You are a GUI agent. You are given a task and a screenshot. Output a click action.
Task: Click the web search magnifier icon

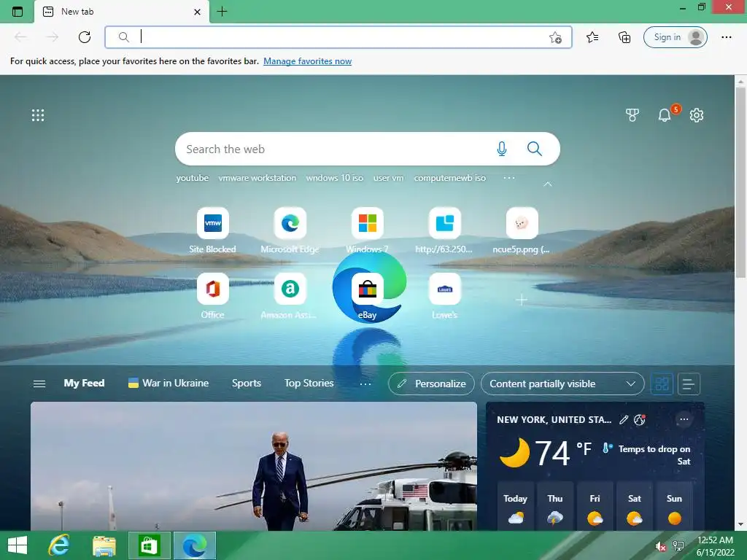tap(535, 149)
